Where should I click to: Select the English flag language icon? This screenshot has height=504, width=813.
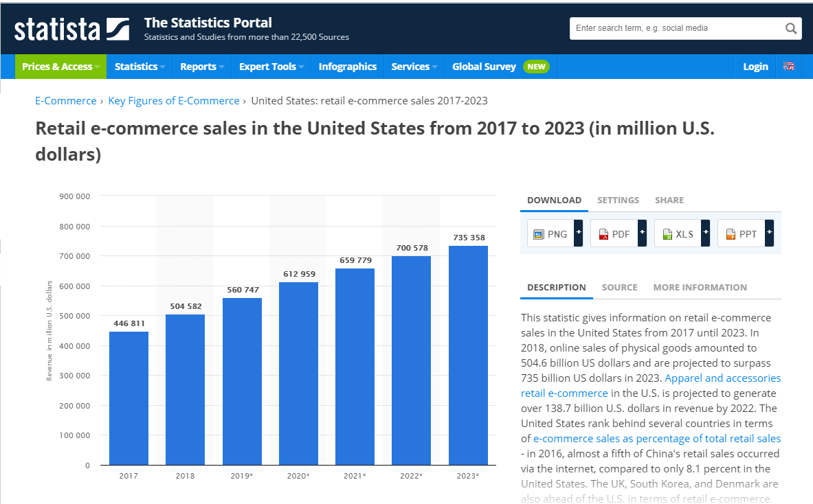(788, 67)
